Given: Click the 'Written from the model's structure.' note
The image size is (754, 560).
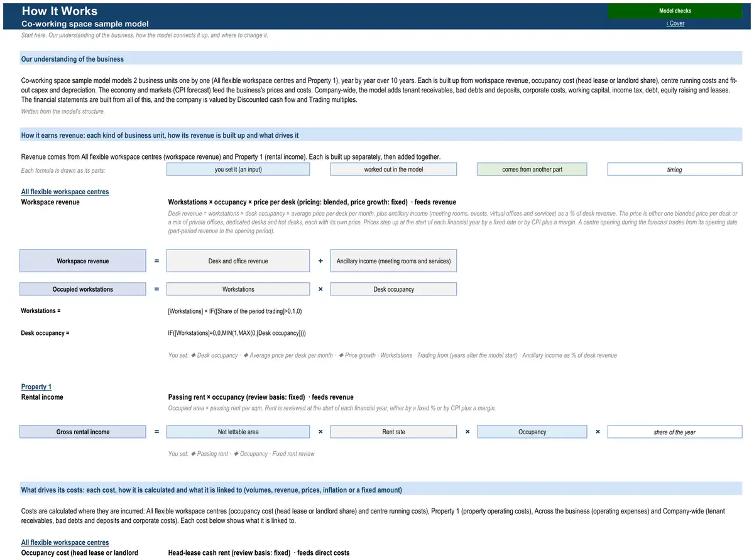Looking at the screenshot, I should click(x=63, y=112).
